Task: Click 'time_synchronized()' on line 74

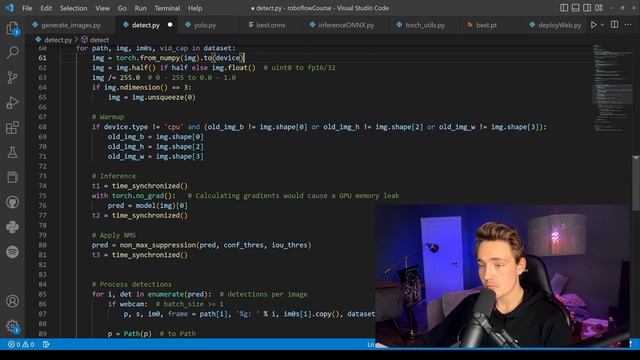Action: point(150,186)
